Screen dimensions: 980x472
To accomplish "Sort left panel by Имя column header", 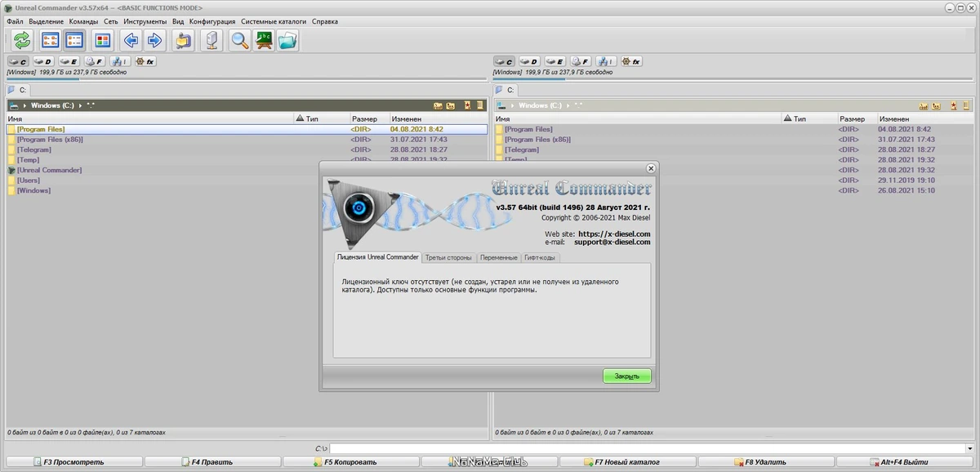I will [x=150, y=118].
